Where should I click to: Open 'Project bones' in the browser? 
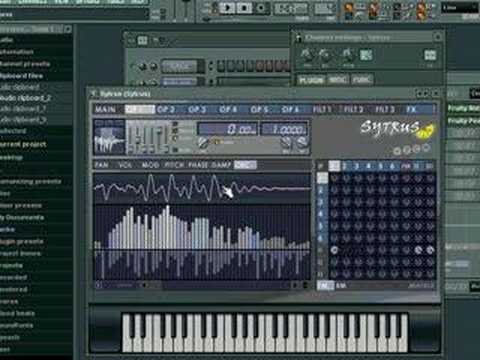pos(20,253)
